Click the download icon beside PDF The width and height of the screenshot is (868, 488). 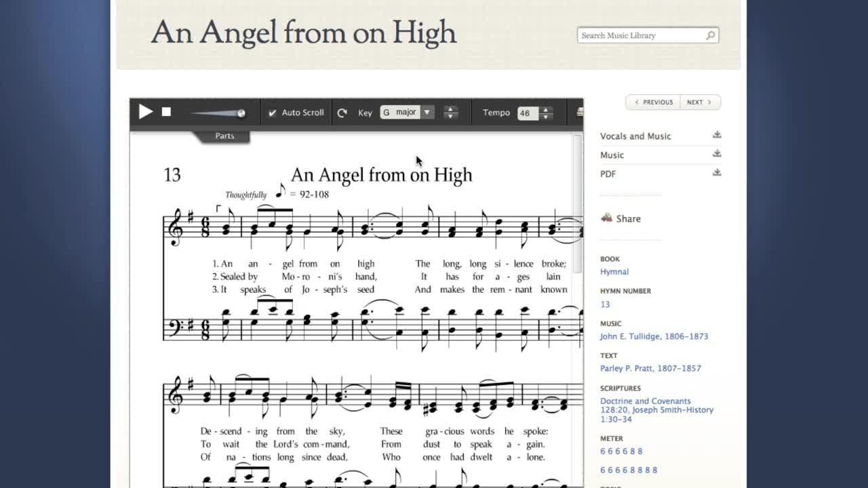(x=717, y=173)
